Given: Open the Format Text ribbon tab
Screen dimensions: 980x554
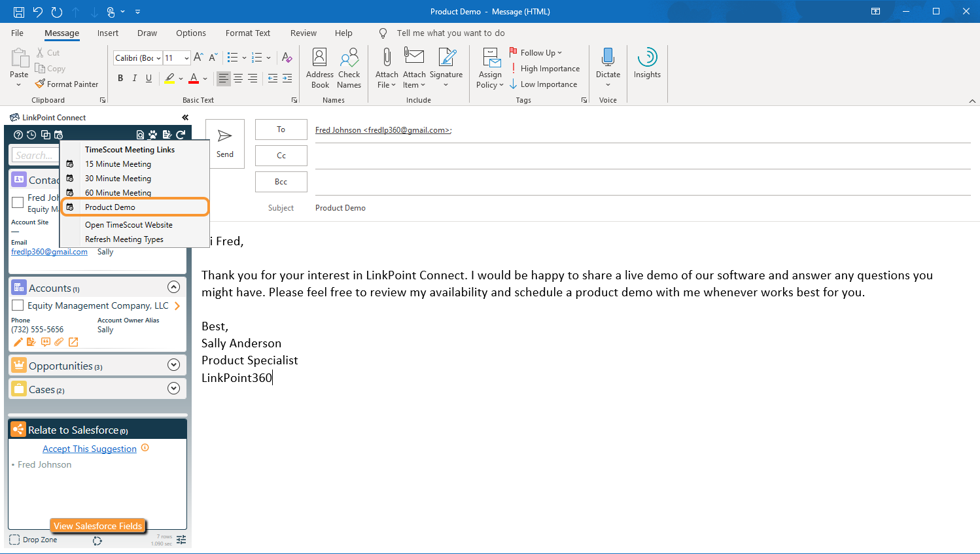Looking at the screenshot, I should (x=248, y=33).
